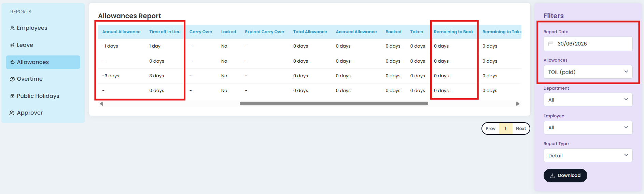644x194 pixels.
Task: Select page 1 in pagination
Action: point(506,129)
